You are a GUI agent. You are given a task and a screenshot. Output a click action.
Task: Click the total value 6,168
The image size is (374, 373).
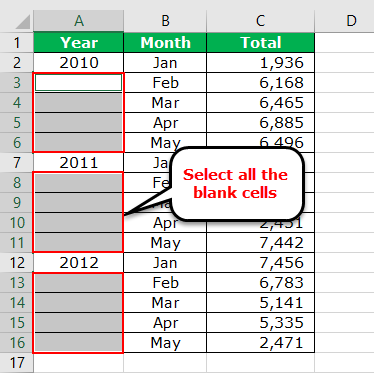(260, 83)
